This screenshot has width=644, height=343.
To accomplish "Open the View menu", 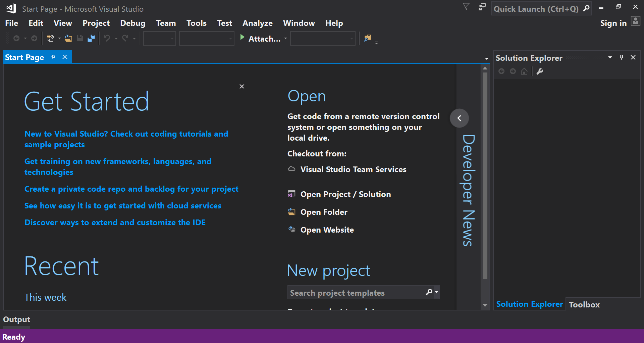I will coord(63,23).
